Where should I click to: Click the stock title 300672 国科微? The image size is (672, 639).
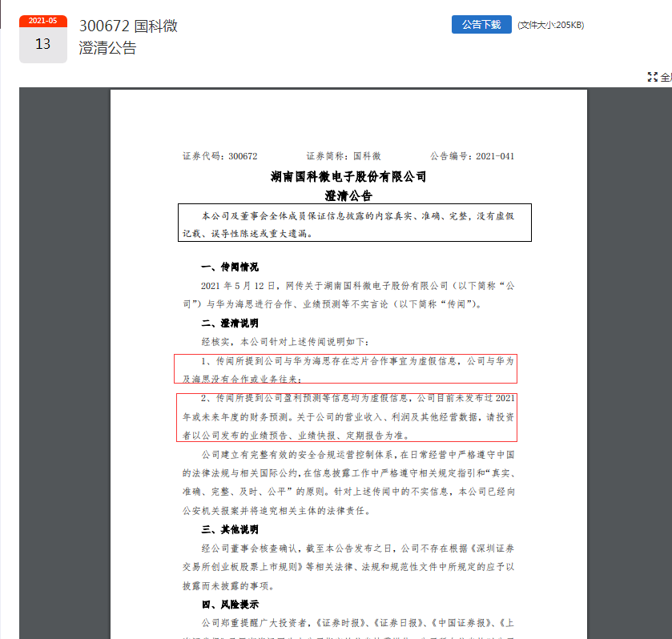pos(128,26)
